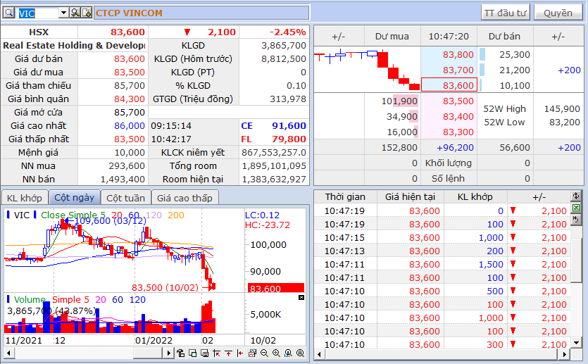
Task: Click the 10:47:13 trade row time
Action: (344, 251)
